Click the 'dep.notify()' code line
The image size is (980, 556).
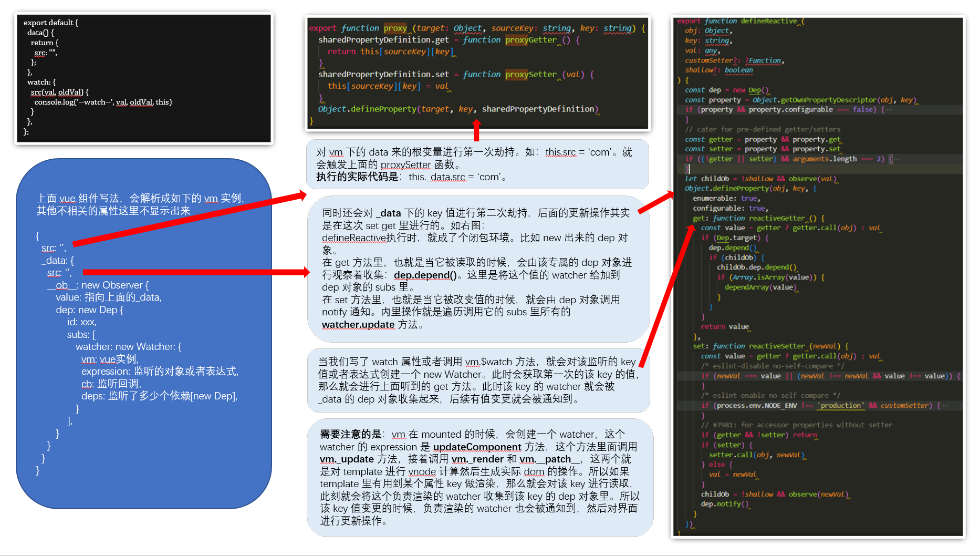pyautogui.click(x=725, y=504)
